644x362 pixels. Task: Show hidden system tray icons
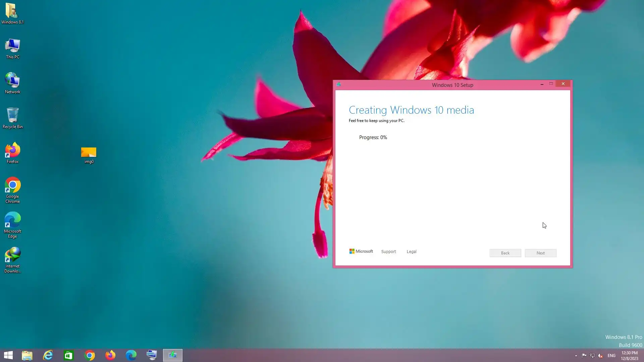click(576, 356)
